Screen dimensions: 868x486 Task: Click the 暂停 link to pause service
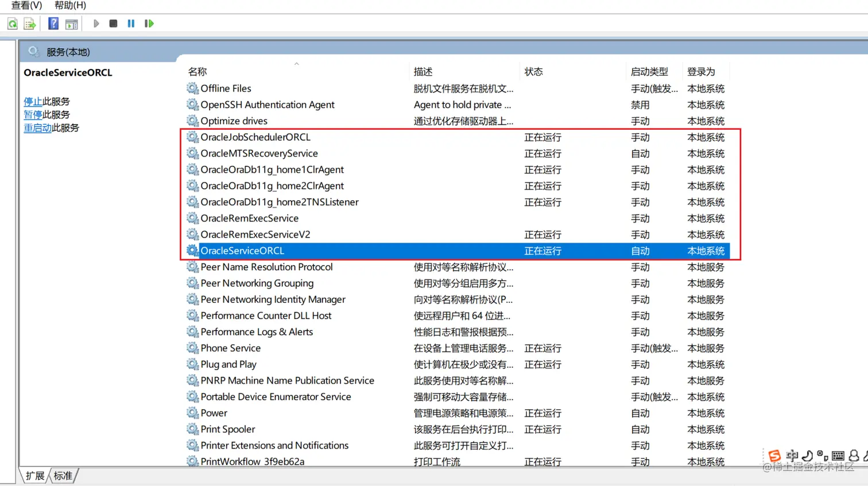pyautogui.click(x=33, y=115)
